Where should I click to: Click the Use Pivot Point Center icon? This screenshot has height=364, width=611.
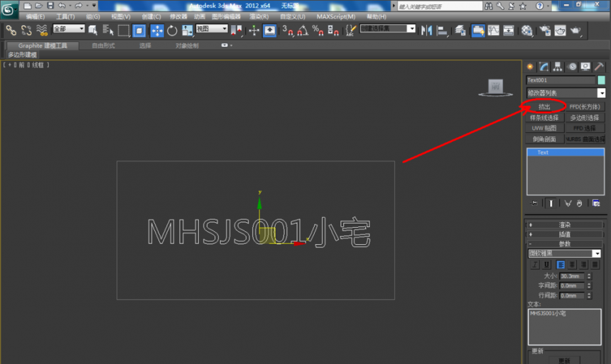point(236,31)
